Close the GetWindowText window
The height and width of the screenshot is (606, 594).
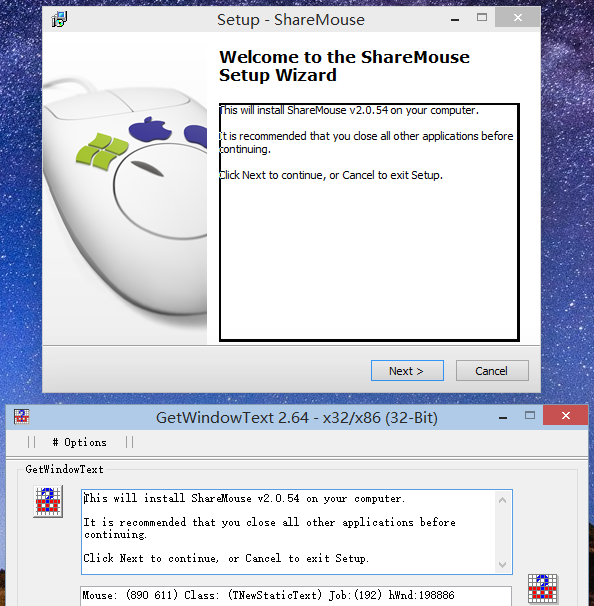pos(565,415)
